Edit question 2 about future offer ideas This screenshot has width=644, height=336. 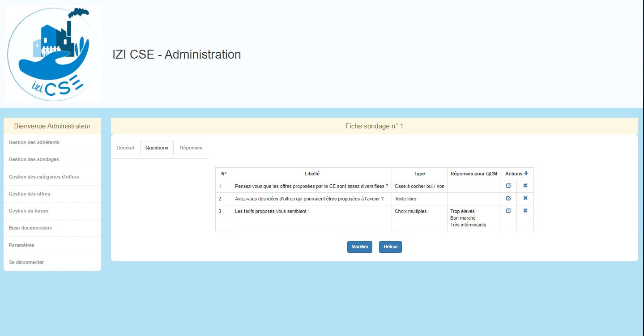click(x=508, y=198)
